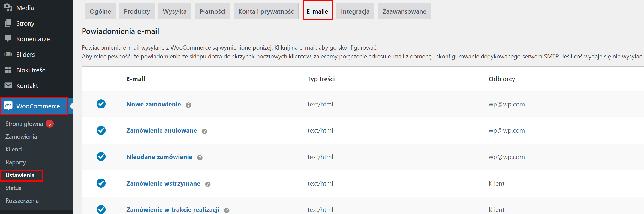This screenshot has width=644, height=214.
Task: Switch to the Płatności tab
Action: coord(212,11)
